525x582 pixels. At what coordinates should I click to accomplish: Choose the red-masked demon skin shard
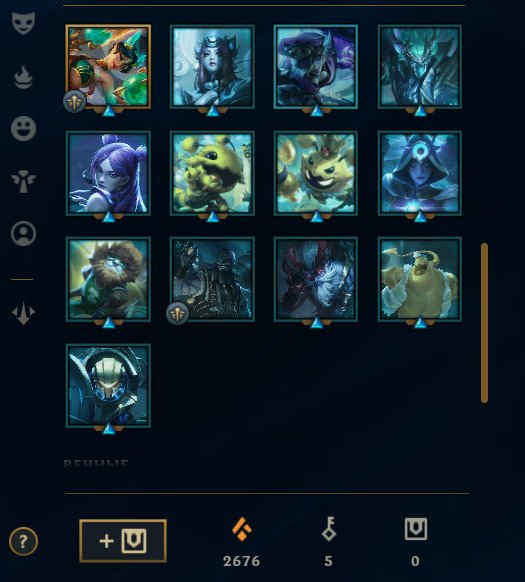[x=316, y=279]
